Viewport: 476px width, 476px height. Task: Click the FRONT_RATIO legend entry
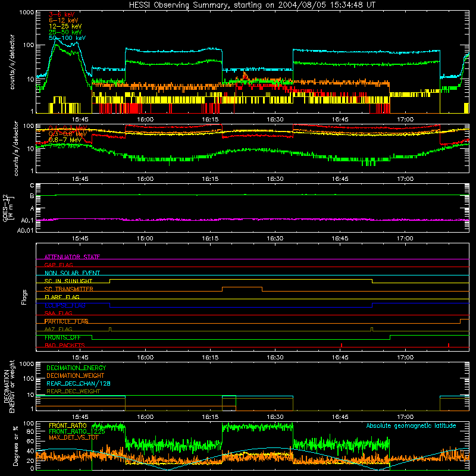(x=68, y=425)
